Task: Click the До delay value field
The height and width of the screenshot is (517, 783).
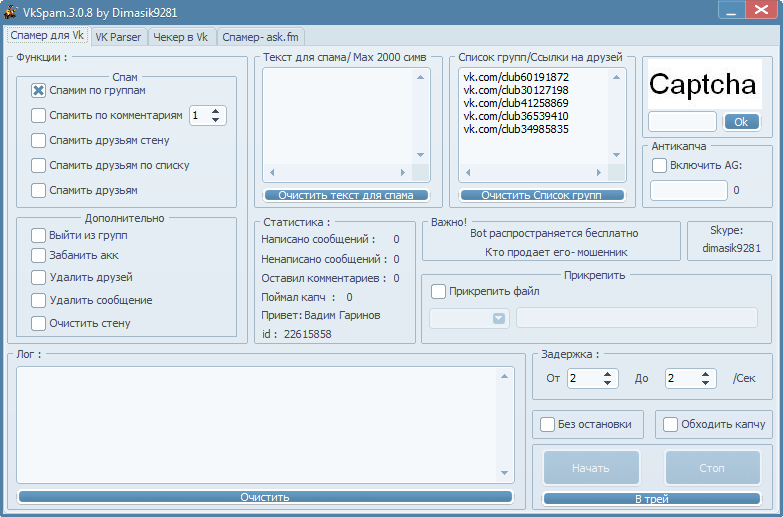Action: tap(682, 379)
